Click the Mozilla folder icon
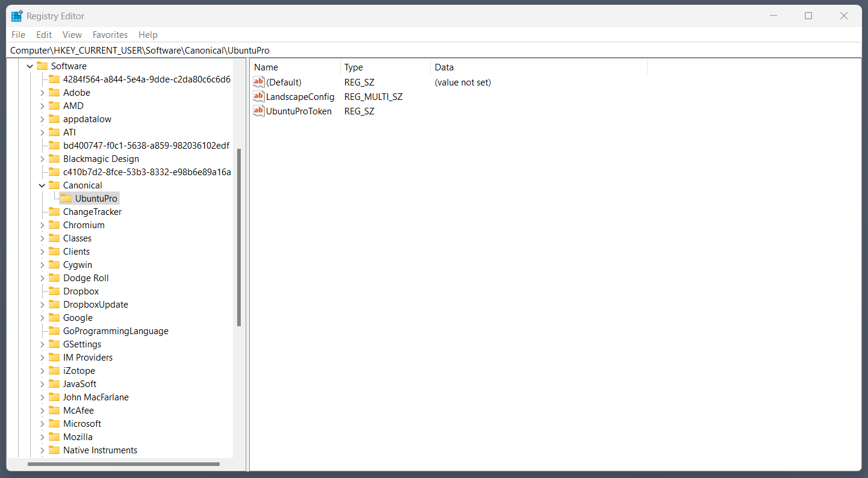This screenshot has width=868, height=478. [x=54, y=437]
